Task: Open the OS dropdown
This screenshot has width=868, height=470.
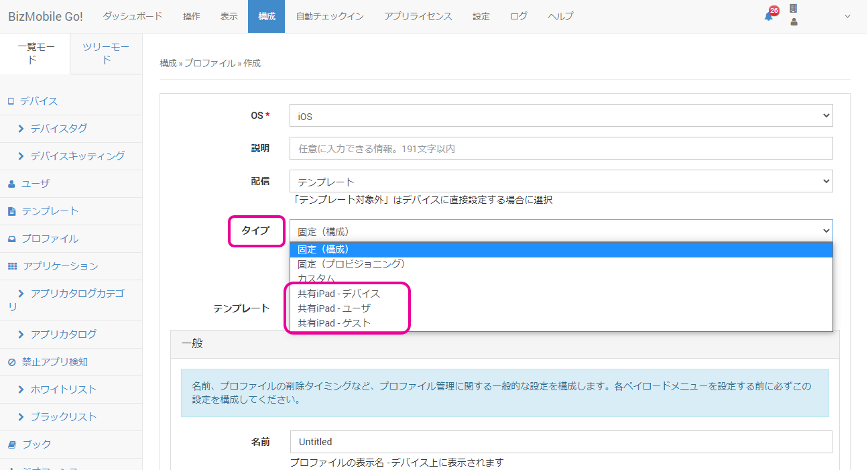Action: [560, 115]
